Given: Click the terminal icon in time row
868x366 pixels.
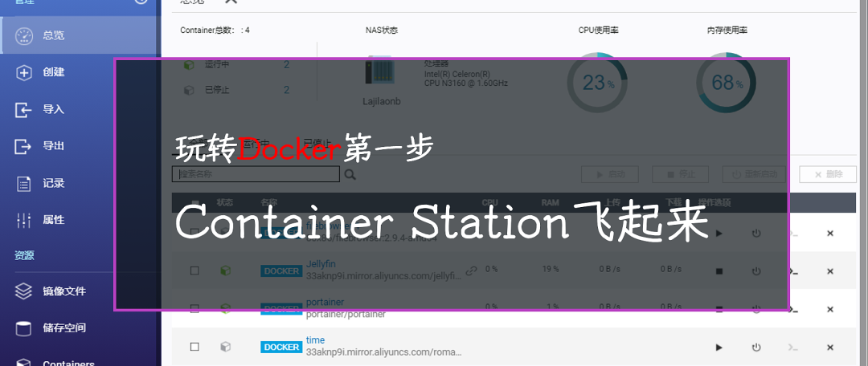Looking at the screenshot, I should tap(793, 348).
